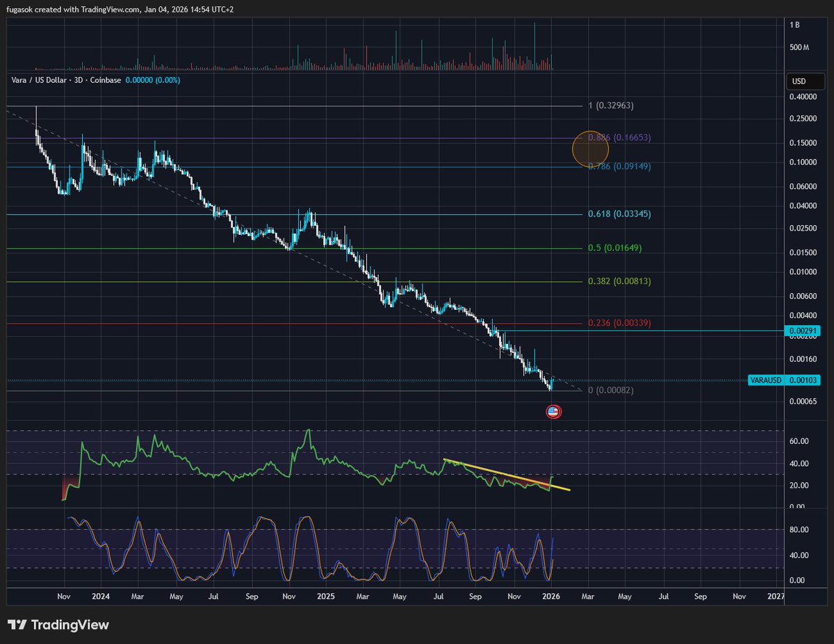Click the 0.618 (0.03345) Fibonacci level label
This screenshot has width=834, height=644.
pos(619,214)
